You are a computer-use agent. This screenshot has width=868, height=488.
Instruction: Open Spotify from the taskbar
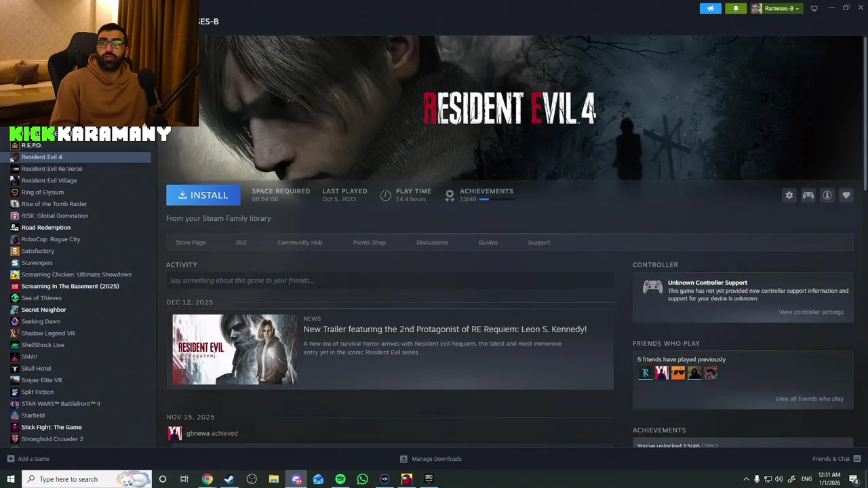(x=340, y=479)
